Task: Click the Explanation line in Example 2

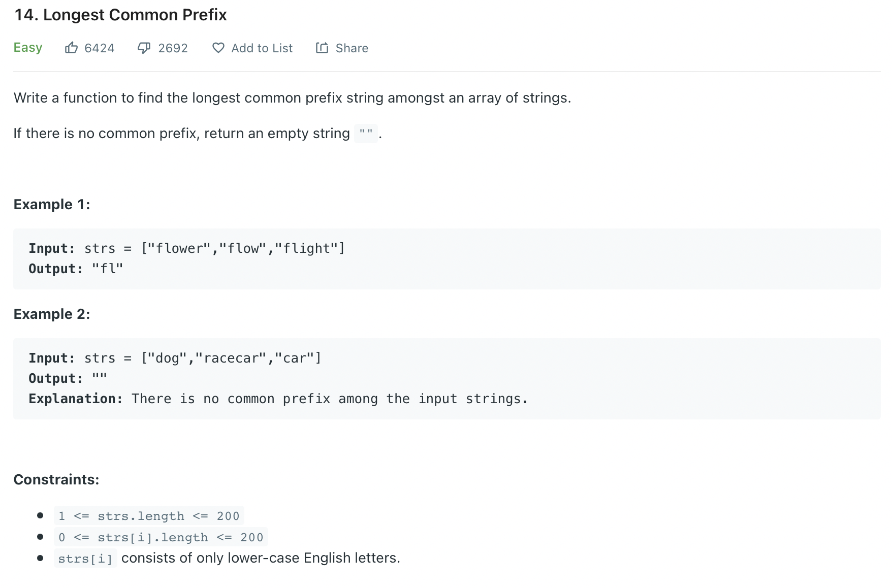Action: 278,399
